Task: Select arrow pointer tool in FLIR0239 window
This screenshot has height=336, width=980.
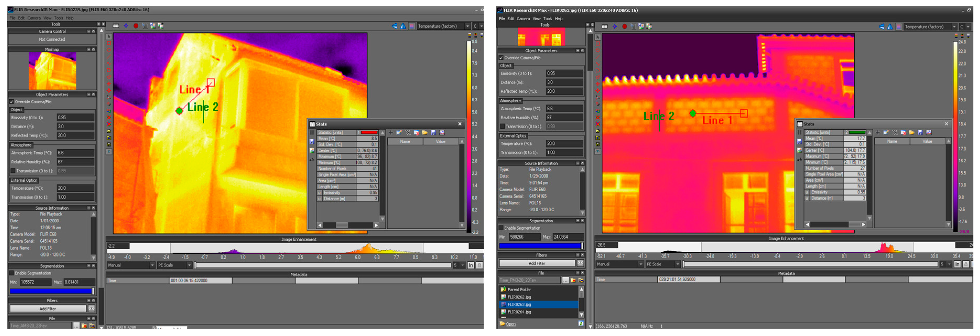Action: (x=109, y=36)
